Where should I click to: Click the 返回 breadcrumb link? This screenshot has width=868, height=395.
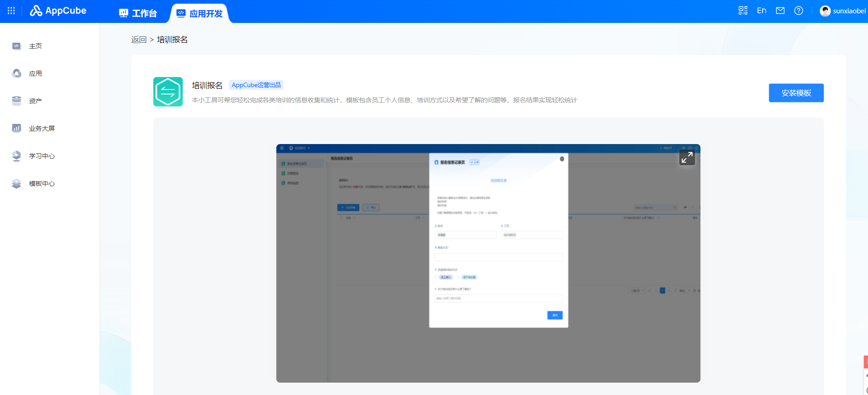[x=139, y=40]
